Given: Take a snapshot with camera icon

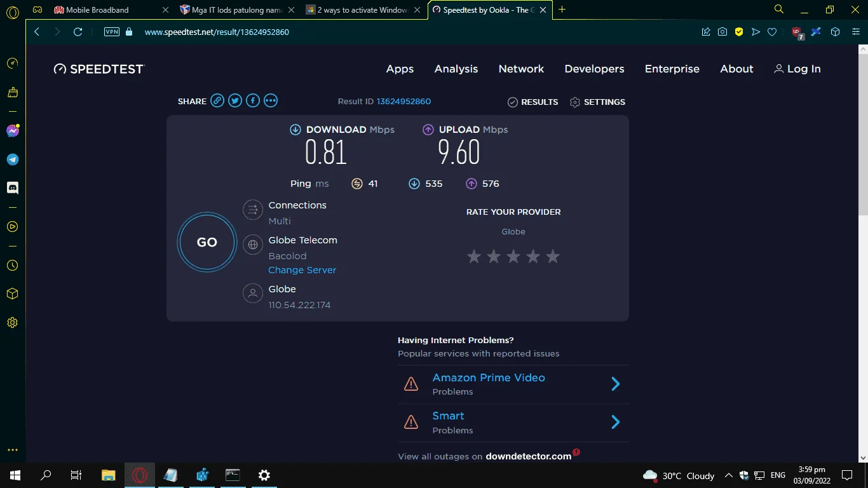Looking at the screenshot, I should tap(722, 32).
